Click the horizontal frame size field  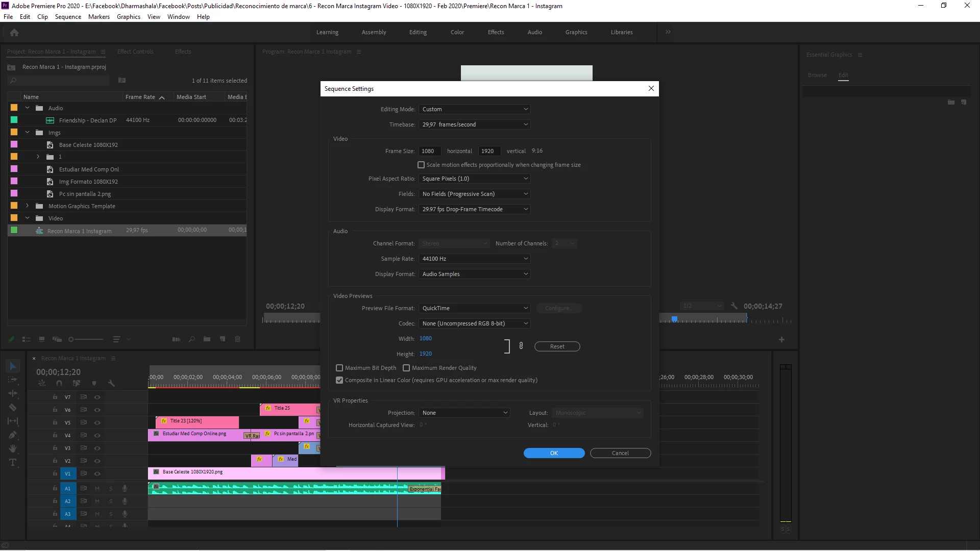[430, 151]
